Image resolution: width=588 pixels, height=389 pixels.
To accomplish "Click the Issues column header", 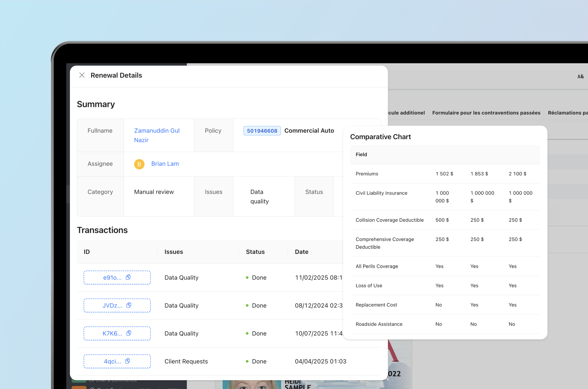I will 174,252.
